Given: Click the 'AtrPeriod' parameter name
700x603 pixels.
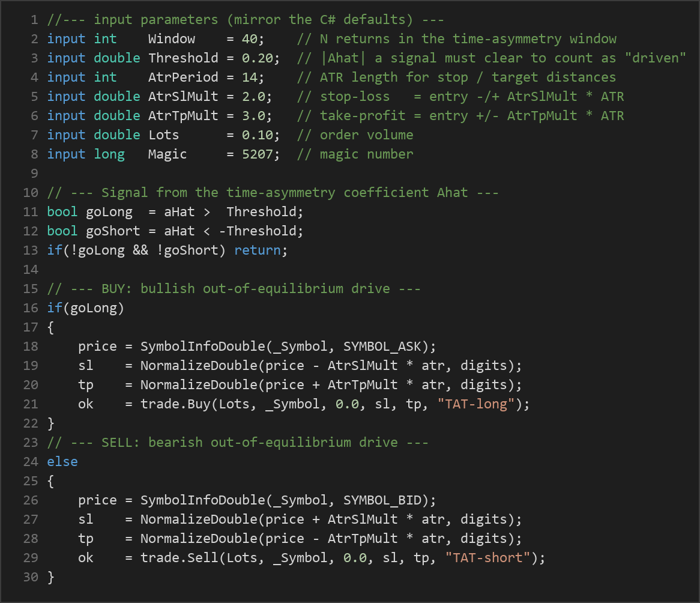Looking at the screenshot, I should click(x=183, y=77).
